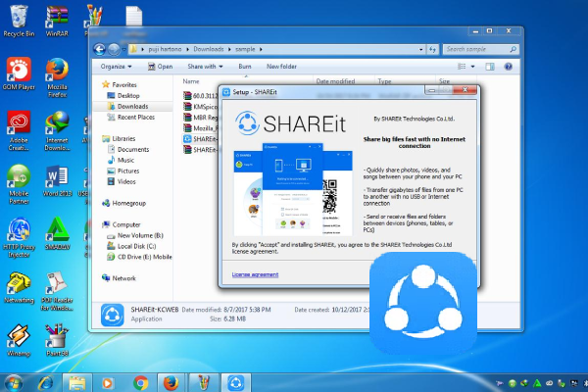
Task: Switch to SHAREit setup taskbar button
Action: click(236, 383)
